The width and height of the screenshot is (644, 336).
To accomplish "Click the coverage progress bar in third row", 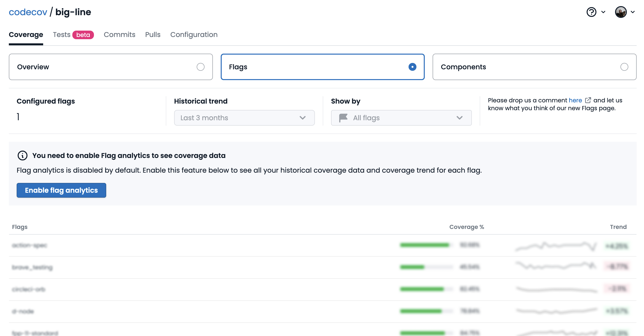I will 426,289.
